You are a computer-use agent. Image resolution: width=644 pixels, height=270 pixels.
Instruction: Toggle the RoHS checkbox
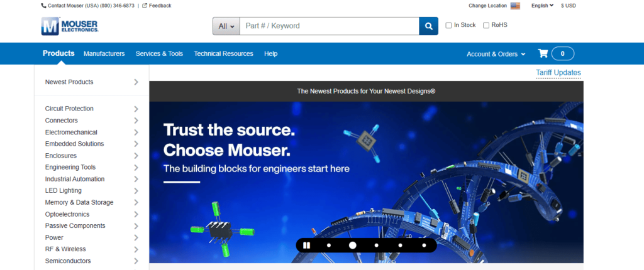pyautogui.click(x=486, y=26)
